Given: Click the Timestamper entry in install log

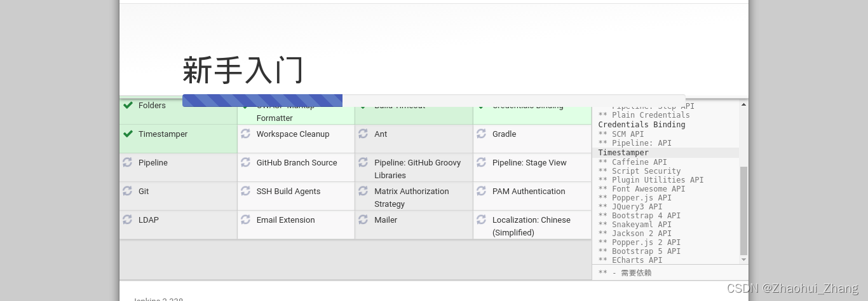Looking at the screenshot, I should (623, 153).
